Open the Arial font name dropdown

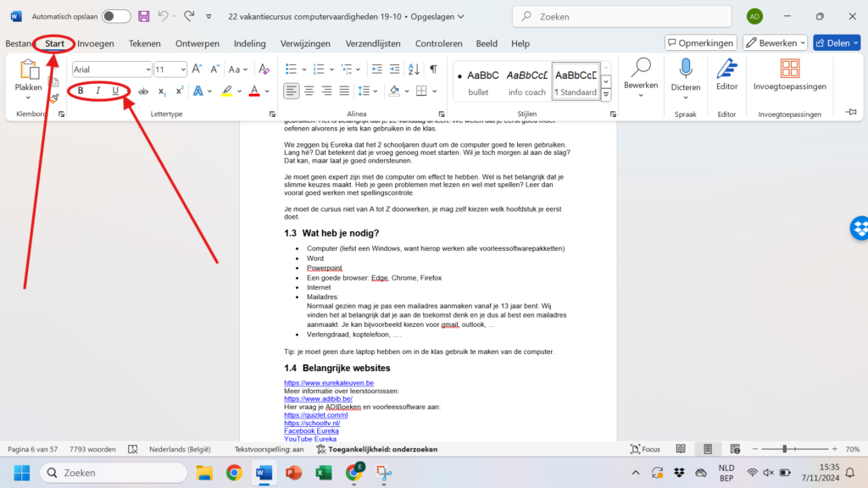111,69
